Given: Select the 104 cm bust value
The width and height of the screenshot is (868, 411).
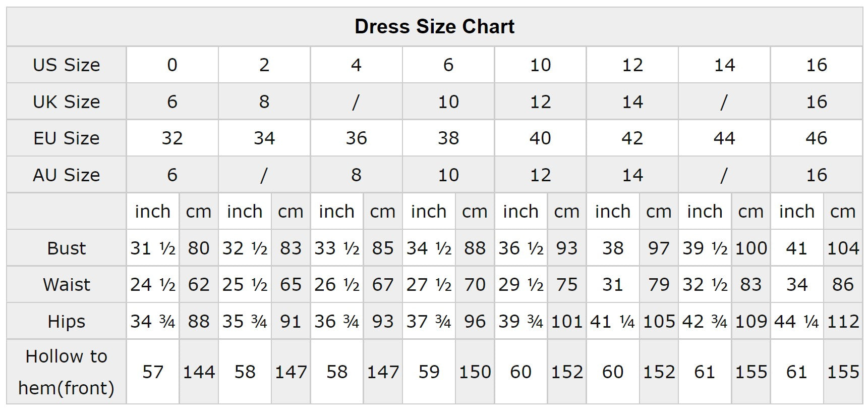Looking at the screenshot, I should [x=843, y=248].
